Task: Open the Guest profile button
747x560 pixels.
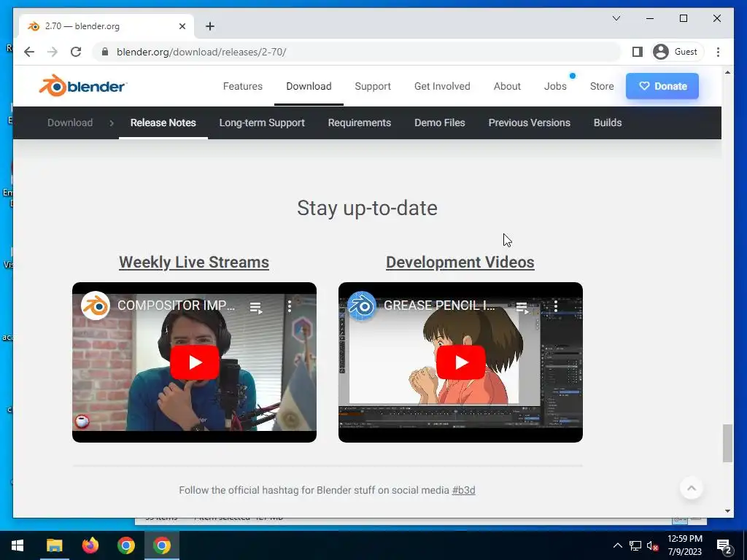Action: pyautogui.click(x=677, y=52)
